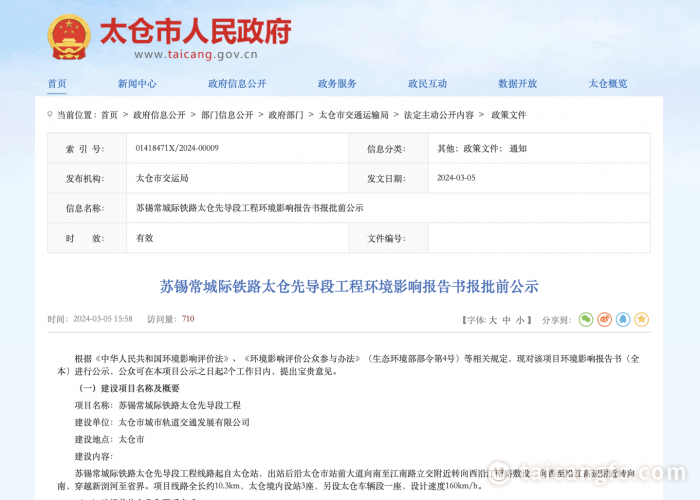This screenshot has width=700, height=500.
Task: Navigate to 太仓概览 page
Action: (x=608, y=83)
